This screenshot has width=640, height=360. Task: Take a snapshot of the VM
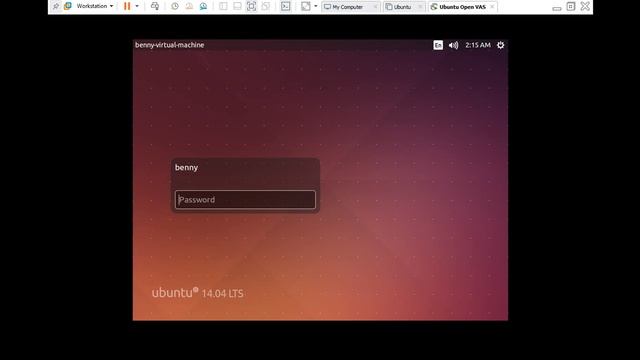[x=175, y=6]
